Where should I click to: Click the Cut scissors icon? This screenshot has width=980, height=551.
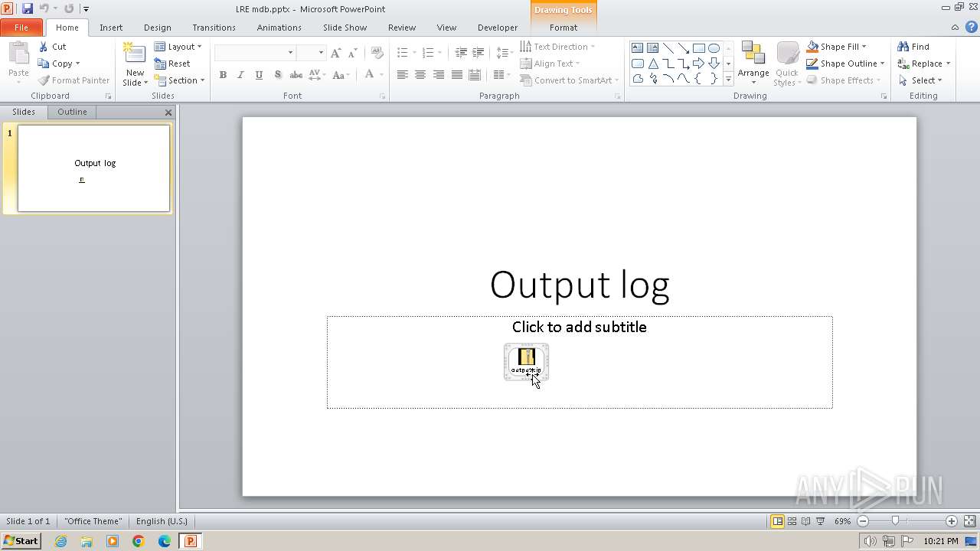tap(44, 47)
